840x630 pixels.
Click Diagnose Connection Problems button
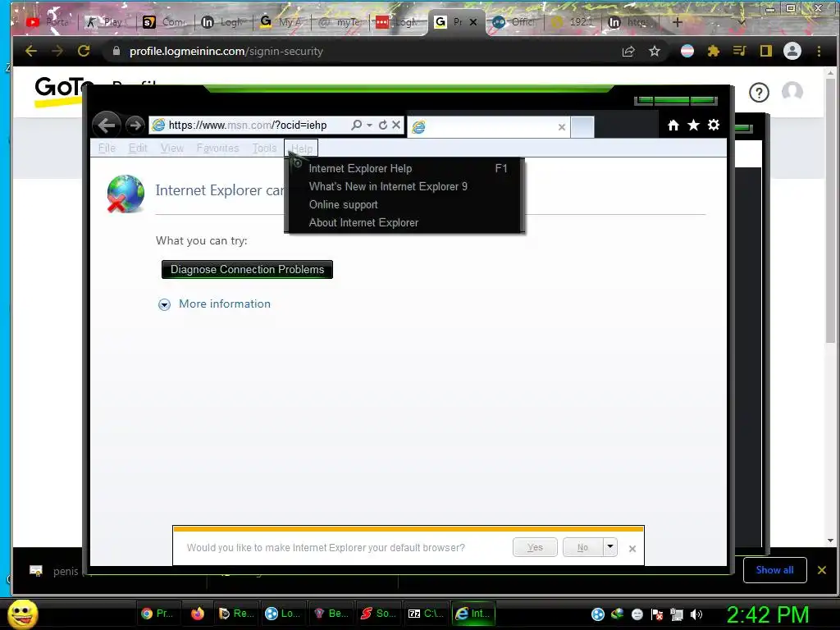coord(247,269)
